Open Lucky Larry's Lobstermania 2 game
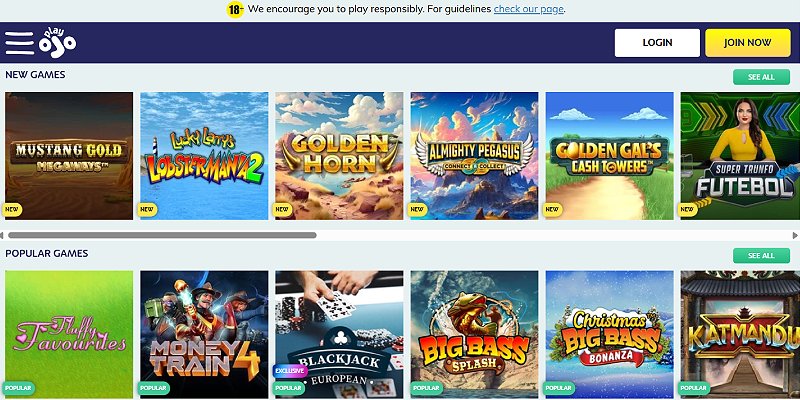 point(204,156)
